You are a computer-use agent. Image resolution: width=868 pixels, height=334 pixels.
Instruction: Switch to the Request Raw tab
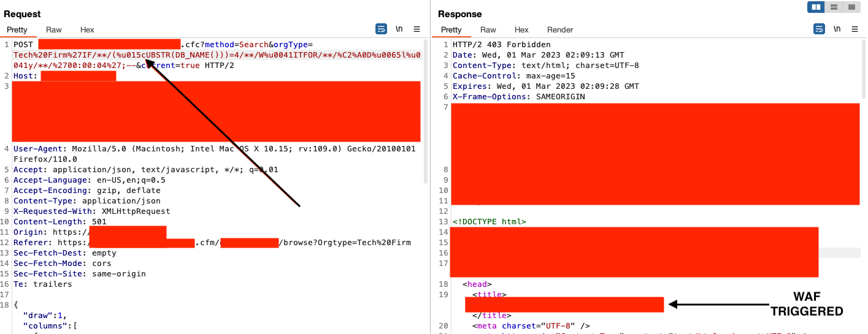click(54, 29)
